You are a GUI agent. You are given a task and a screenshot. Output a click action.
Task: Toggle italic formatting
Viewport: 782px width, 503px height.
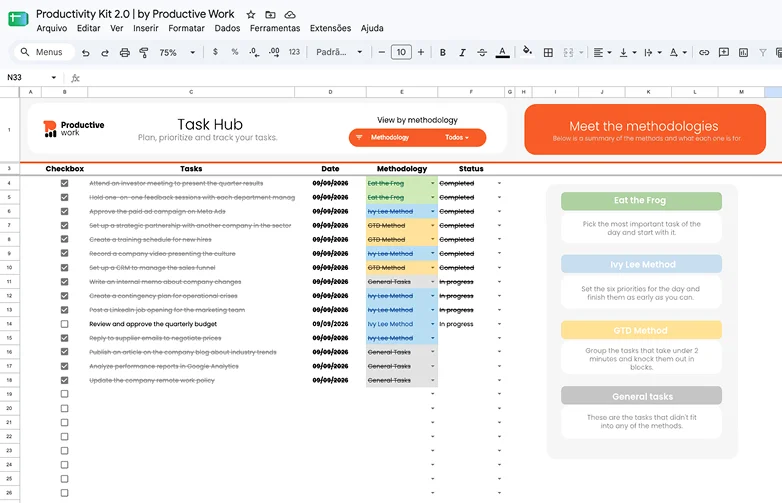(462, 52)
